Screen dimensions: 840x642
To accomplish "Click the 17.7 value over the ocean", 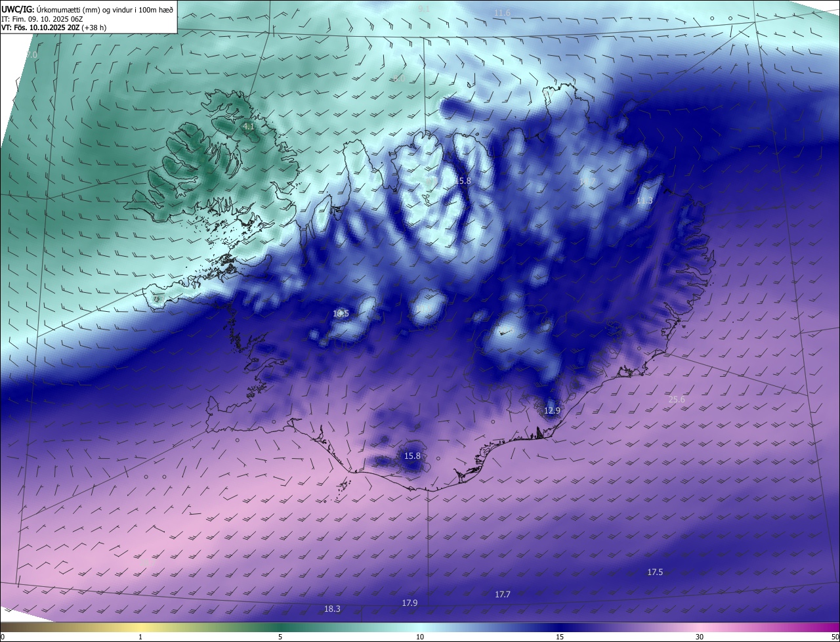I will click(502, 594).
